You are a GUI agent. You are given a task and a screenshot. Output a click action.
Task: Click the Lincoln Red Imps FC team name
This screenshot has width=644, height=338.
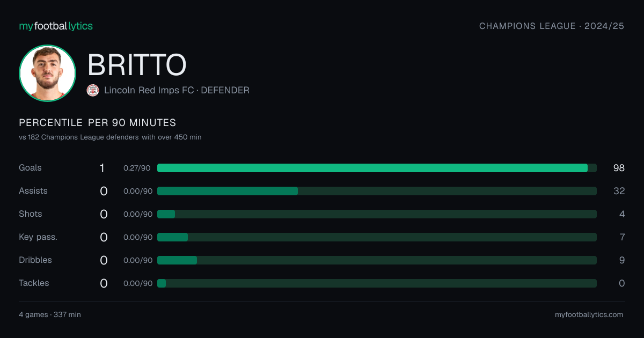tap(149, 90)
